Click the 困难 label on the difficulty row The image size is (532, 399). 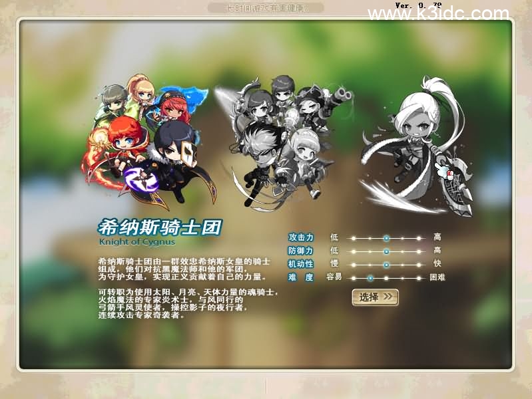[437, 277]
